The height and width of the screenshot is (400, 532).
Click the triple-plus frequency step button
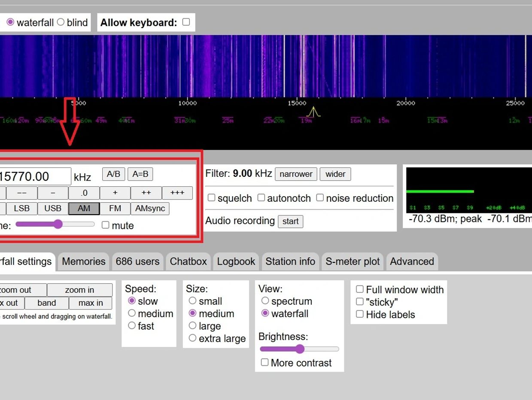pos(177,193)
